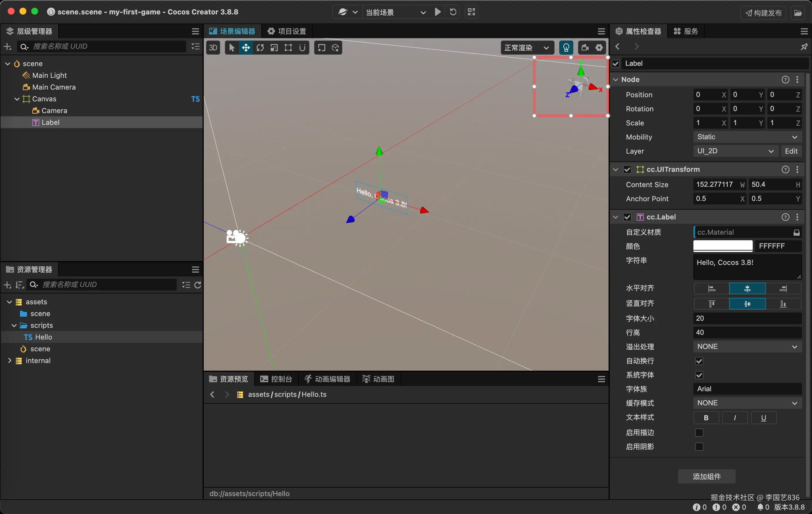This screenshot has width=812, height=514.
Task: Switch scene view using 3D button
Action: pyautogui.click(x=213, y=48)
